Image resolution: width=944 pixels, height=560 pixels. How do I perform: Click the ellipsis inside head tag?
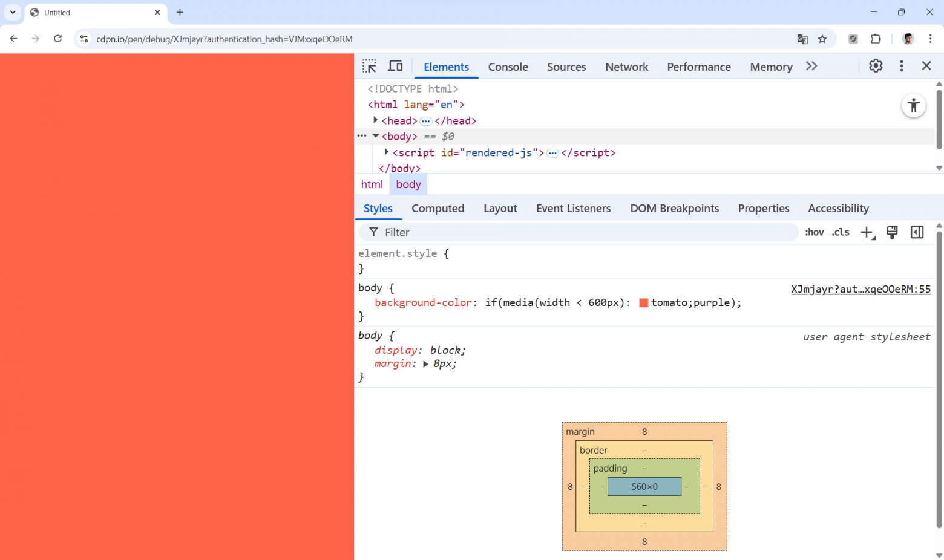click(x=426, y=121)
